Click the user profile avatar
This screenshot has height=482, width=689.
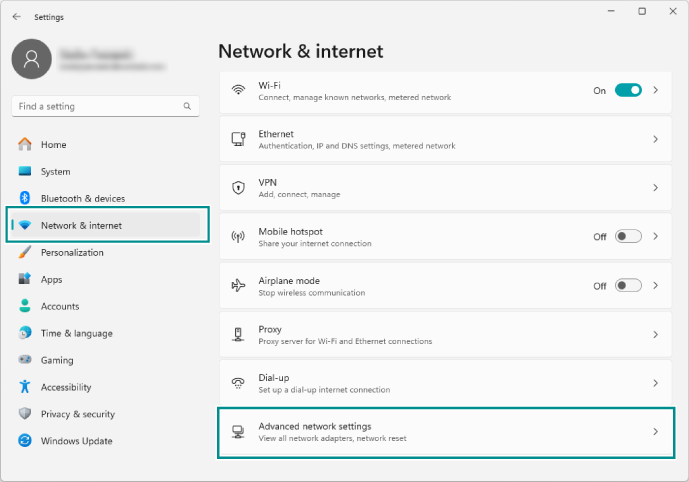pos(31,60)
